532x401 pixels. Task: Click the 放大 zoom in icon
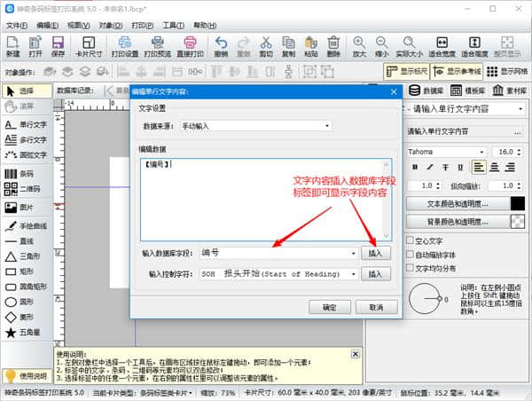pos(359,46)
